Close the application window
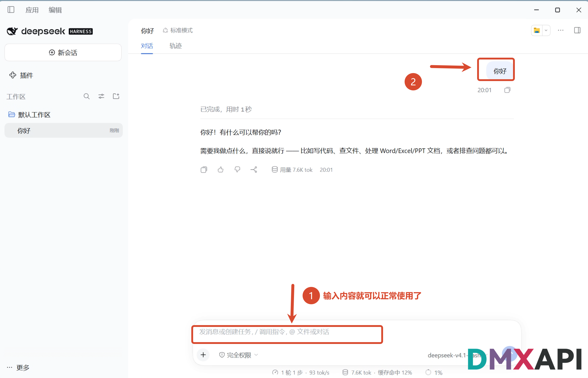This screenshot has height=378, width=588. [x=579, y=10]
